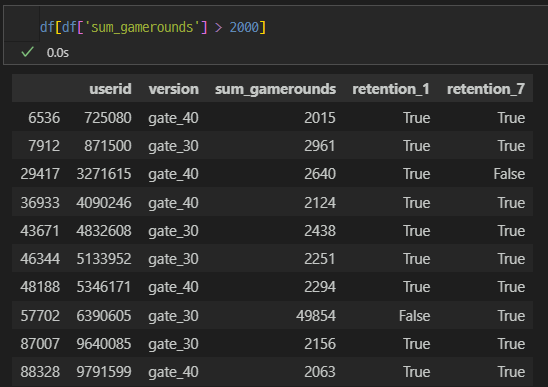Click userid value 4832608

pos(104,231)
